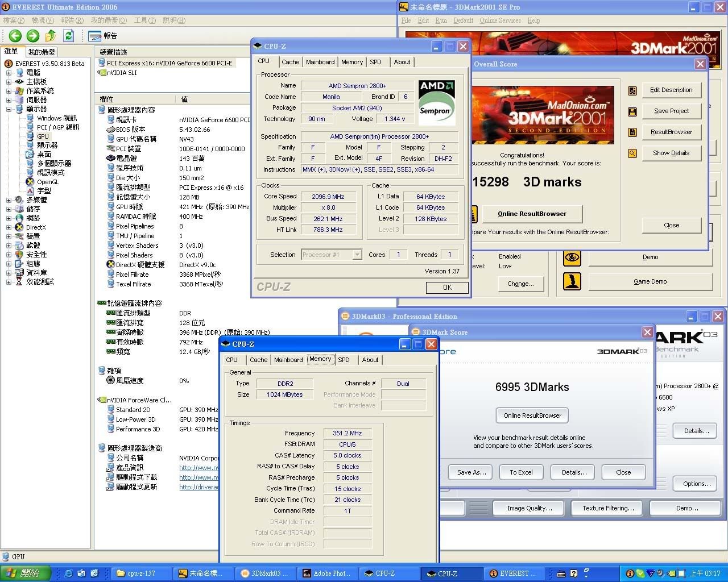Viewport: 728px width, 582px height.
Task: Click the magnifier icon beside Show Details
Action: [632, 153]
